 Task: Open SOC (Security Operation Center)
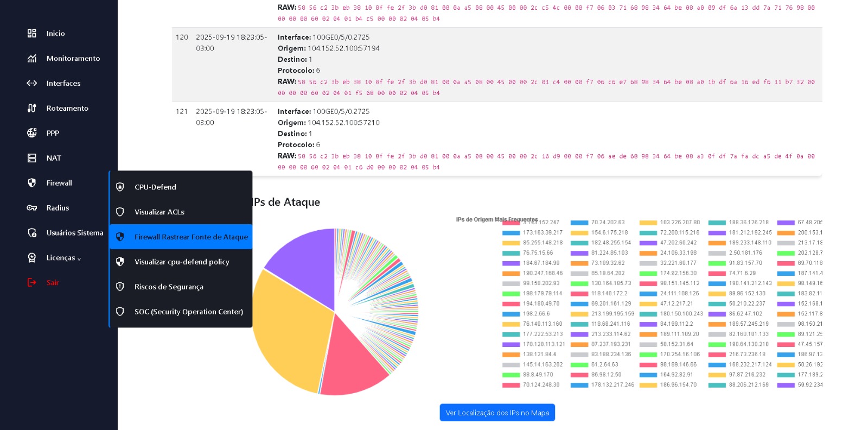[188, 312]
